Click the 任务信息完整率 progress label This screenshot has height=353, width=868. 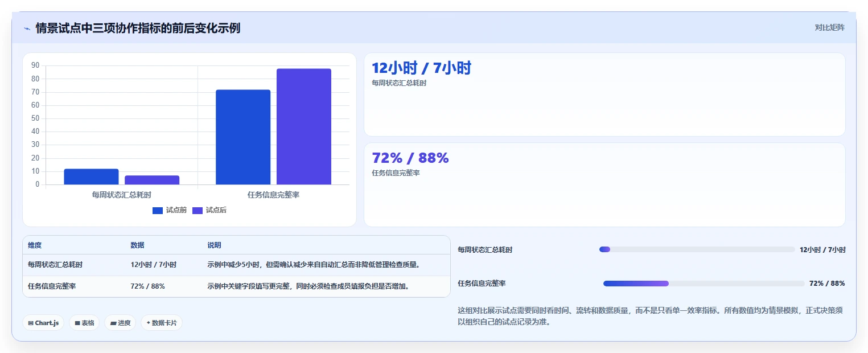click(482, 284)
